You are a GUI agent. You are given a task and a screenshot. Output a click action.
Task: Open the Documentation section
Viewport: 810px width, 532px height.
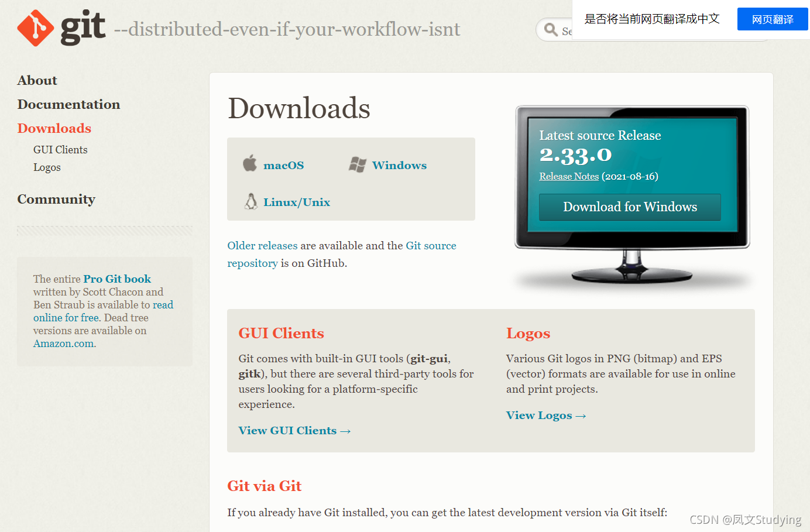click(x=68, y=105)
